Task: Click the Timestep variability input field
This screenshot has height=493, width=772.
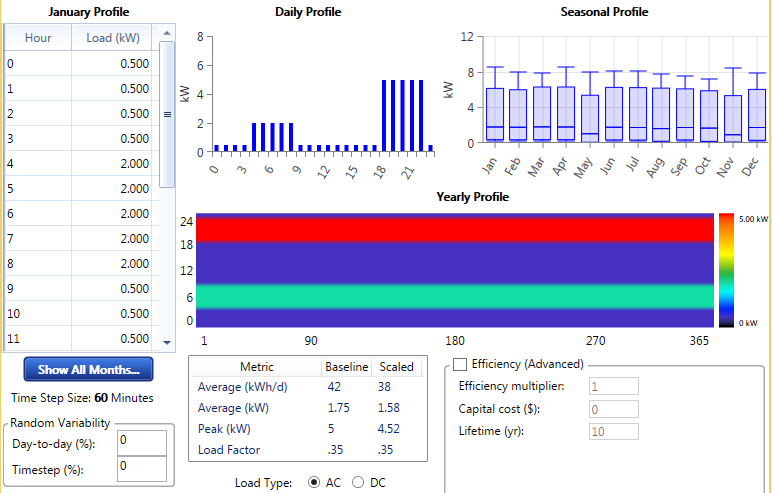Action: (141, 468)
